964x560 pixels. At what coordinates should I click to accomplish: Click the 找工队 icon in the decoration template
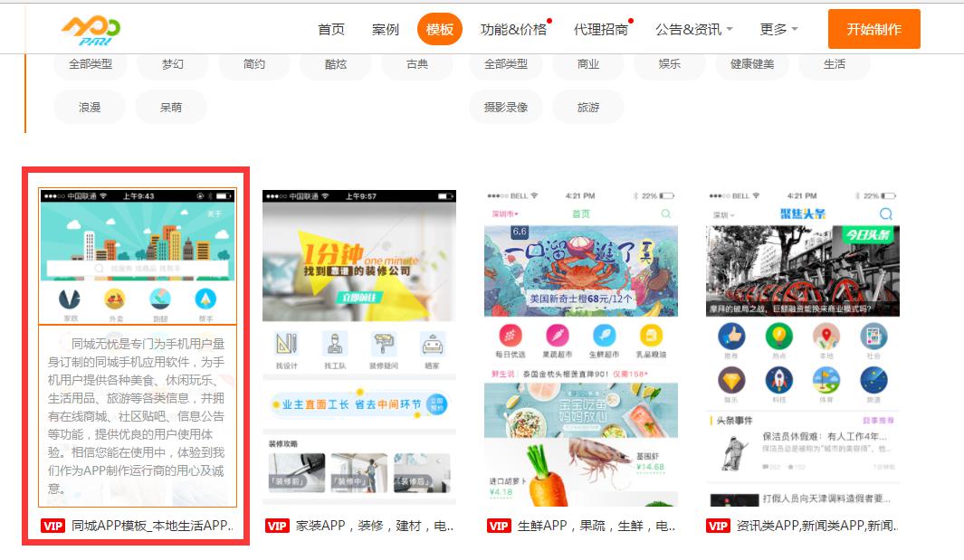(337, 346)
